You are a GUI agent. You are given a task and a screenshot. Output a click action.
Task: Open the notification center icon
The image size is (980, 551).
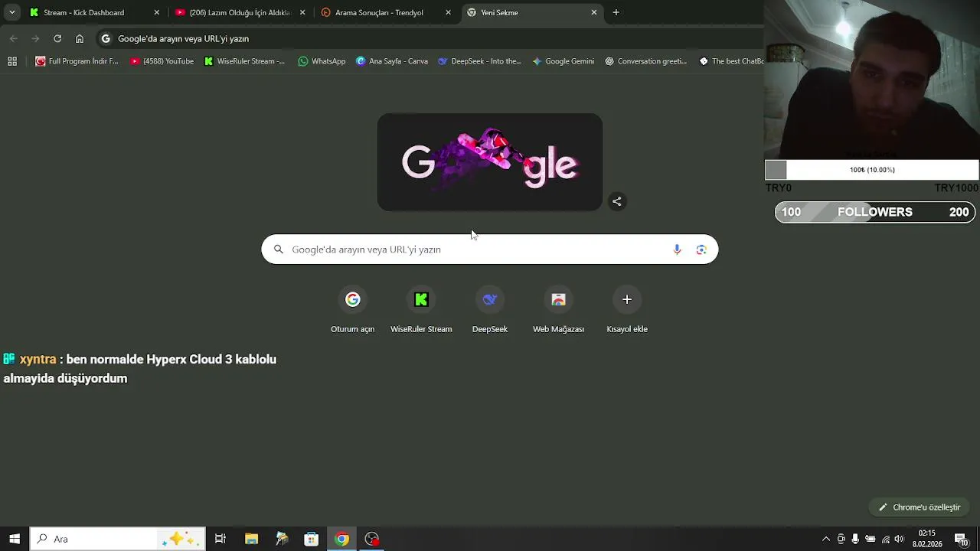pos(961,539)
